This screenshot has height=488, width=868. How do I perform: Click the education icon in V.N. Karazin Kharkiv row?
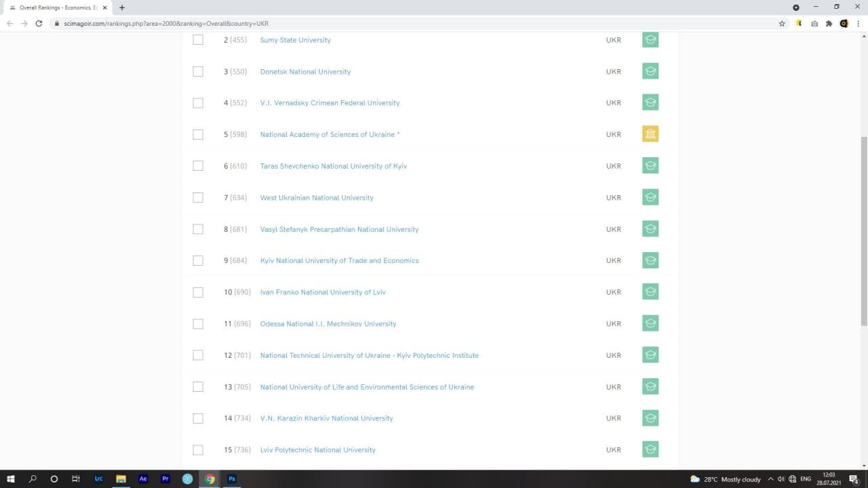pyautogui.click(x=650, y=418)
